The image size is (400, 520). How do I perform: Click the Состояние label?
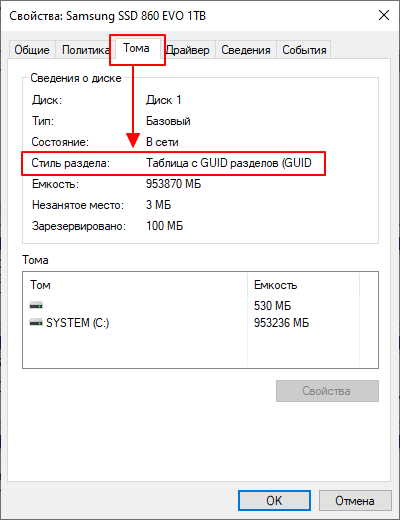[x=60, y=142]
